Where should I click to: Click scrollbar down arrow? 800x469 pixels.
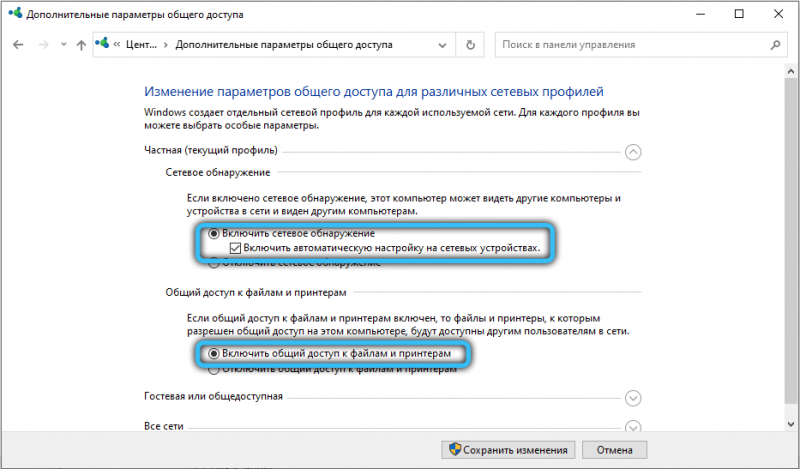(791, 424)
